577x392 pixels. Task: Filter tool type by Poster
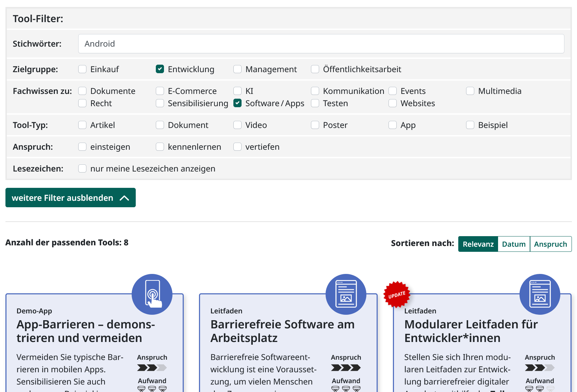click(x=315, y=125)
